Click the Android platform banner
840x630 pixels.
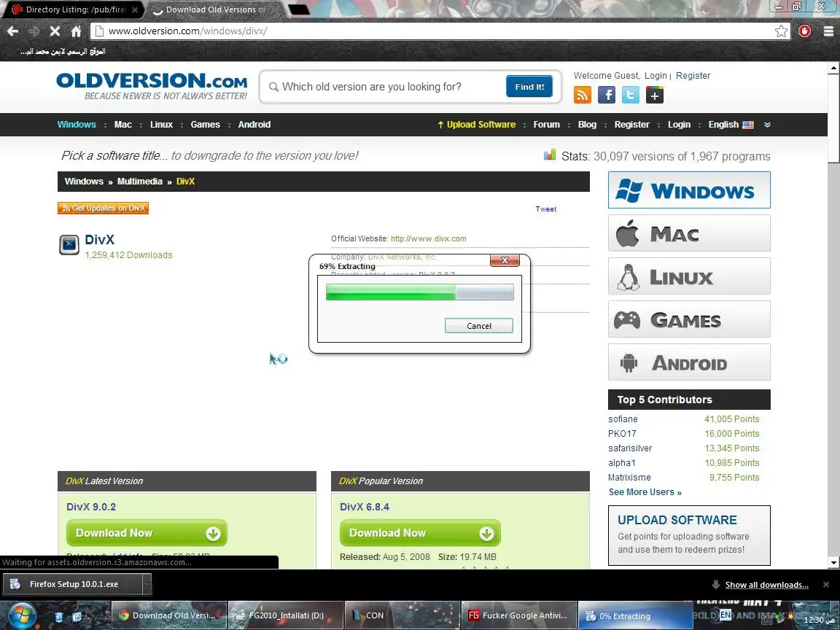coord(689,362)
